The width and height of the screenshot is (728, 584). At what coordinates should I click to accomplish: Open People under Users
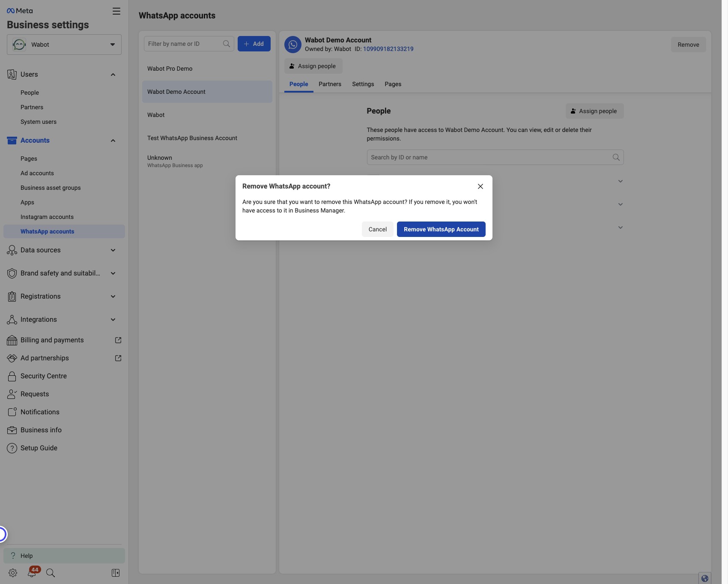pyautogui.click(x=30, y=93)
